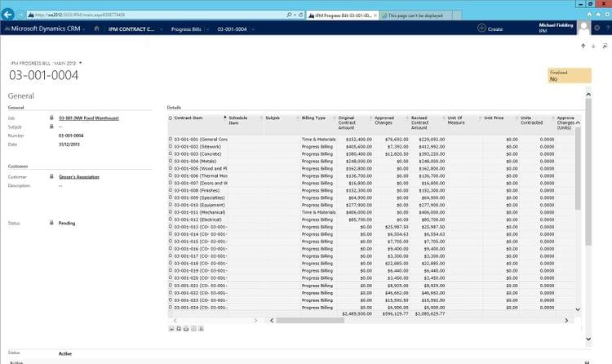
Task: Open the user profile picture
Action: coord(584,28)
